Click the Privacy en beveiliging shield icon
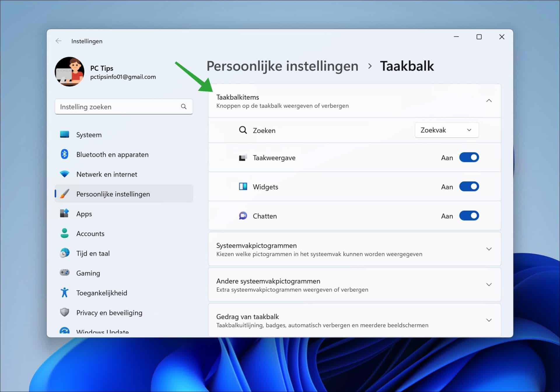The height and width of the screenshot is (392, 560). pyautogui.click(x=64, y=312)
